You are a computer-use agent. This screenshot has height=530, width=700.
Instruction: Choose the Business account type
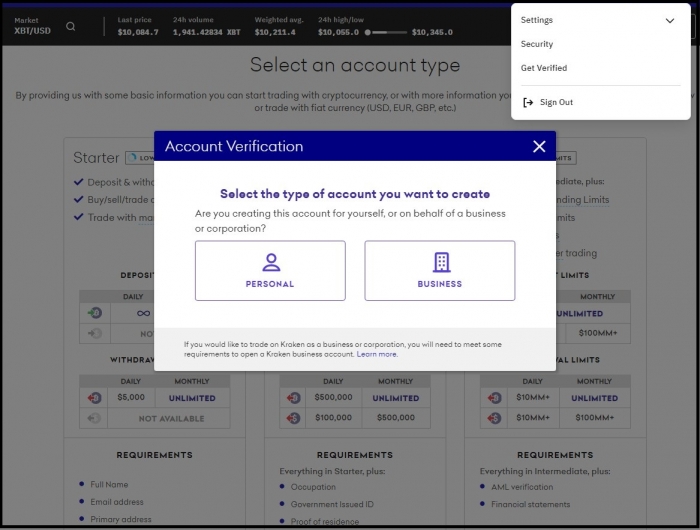pyautogui.click(x=440, y=271)
